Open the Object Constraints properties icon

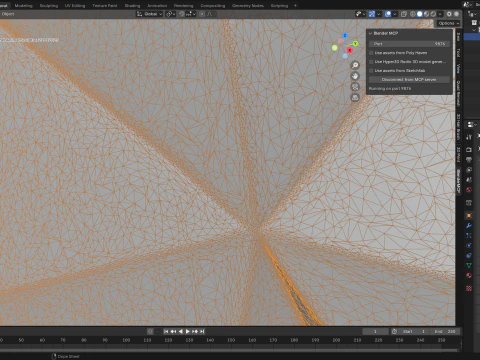pos(469,256)
